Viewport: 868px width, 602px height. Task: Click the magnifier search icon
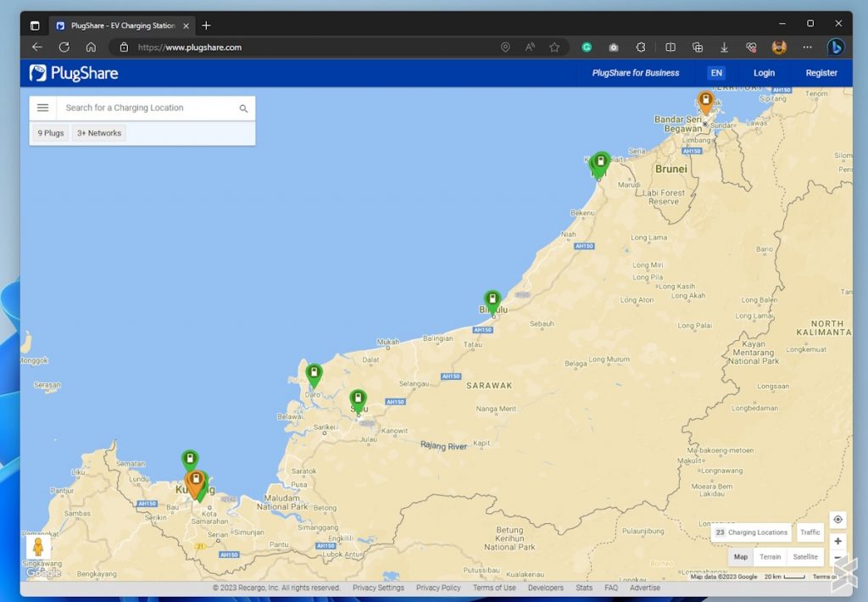[243, 109]
